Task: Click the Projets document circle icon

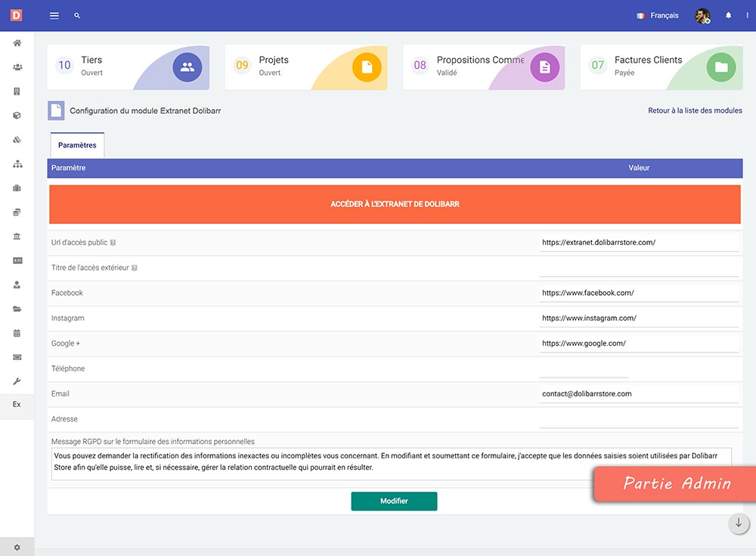Action: click(367, 67)
